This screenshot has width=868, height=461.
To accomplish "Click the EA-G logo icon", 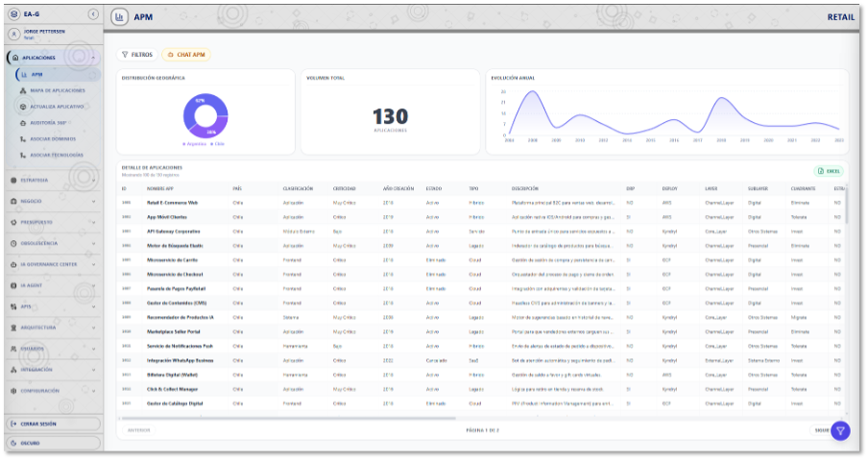I will (x=13, y=14).
